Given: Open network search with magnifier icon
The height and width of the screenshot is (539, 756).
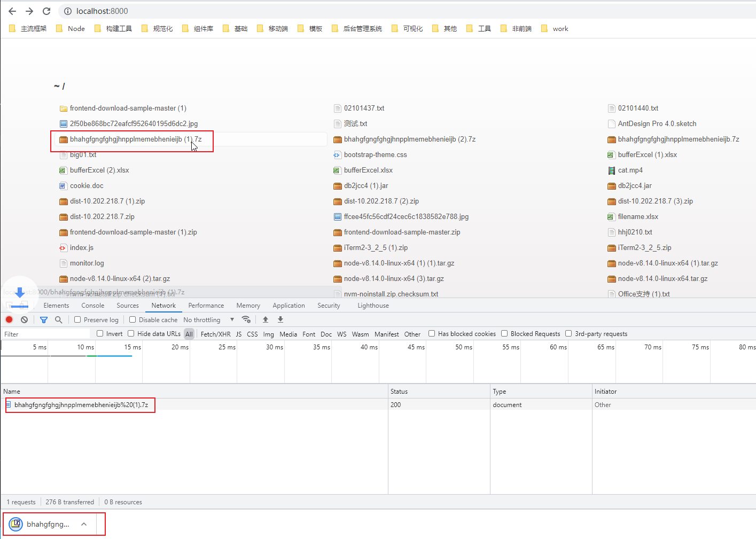Looking at the screenshot, I should tap(59, 319).
